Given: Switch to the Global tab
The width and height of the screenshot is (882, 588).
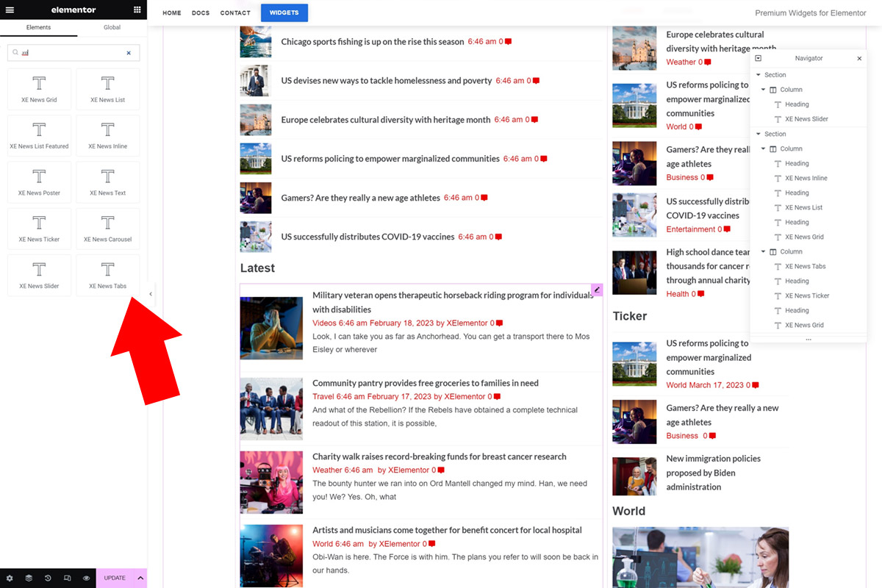Looking at the screenshot, I should [x=111, y=27].
